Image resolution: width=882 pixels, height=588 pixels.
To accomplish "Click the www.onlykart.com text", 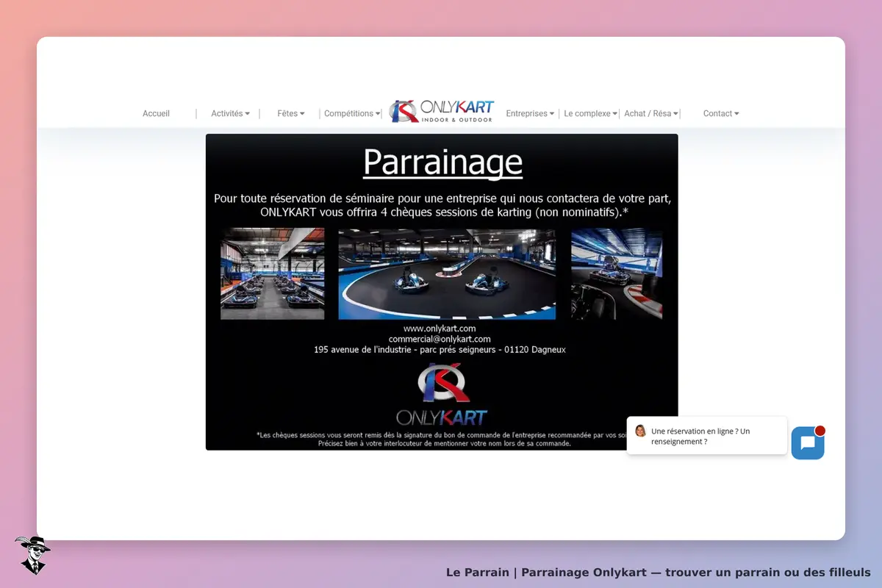I will 440,329.
